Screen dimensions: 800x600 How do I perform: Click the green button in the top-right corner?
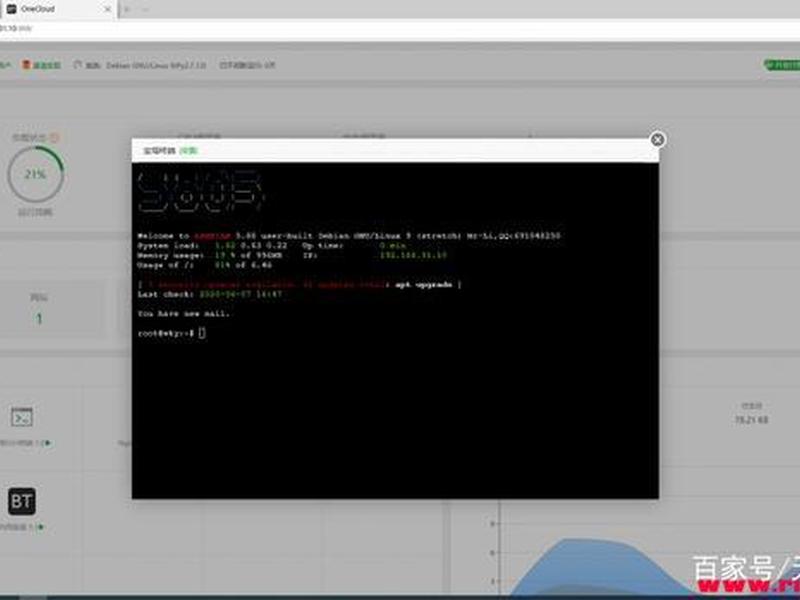tap(782, 65)
